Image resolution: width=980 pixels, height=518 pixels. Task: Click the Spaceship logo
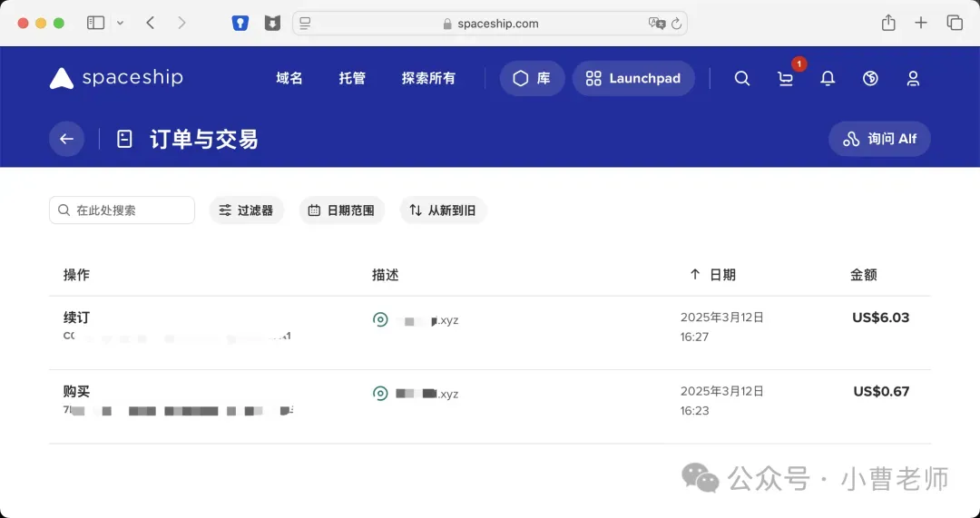[116, 78]
